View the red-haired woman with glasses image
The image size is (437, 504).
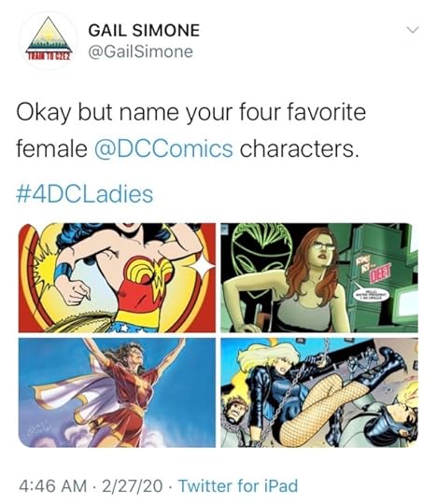pyautogui.click(x=319, y=278)
